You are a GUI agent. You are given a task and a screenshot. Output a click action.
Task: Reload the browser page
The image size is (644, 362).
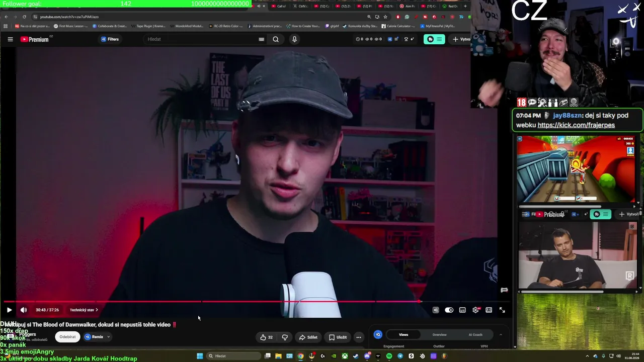[24, 17]
